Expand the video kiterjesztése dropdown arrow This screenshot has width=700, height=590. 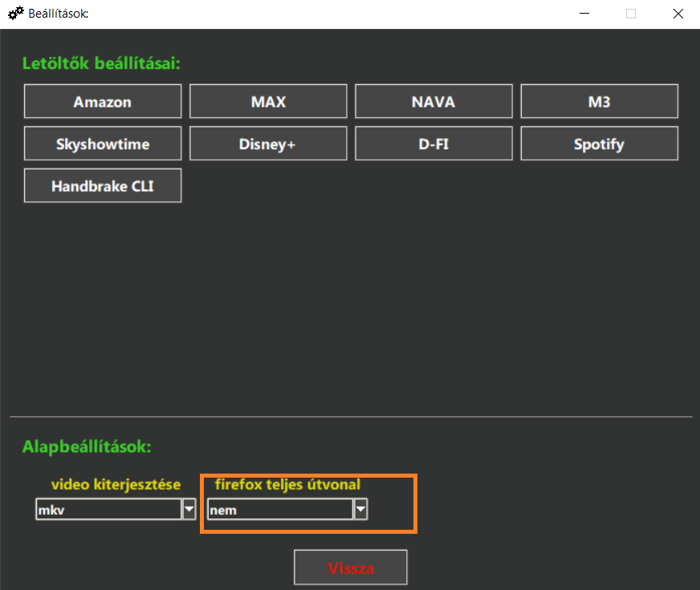(189, 509)
